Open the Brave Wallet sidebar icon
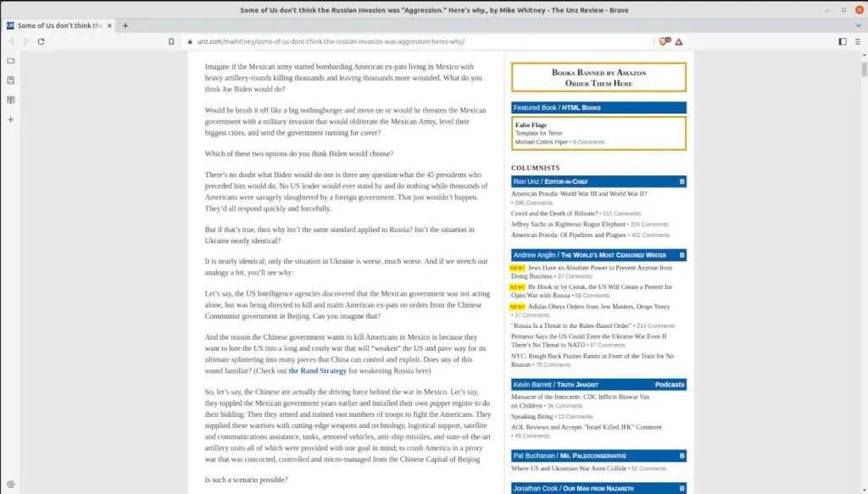Viewport: 868px width, 494px height. click(10, 80)
